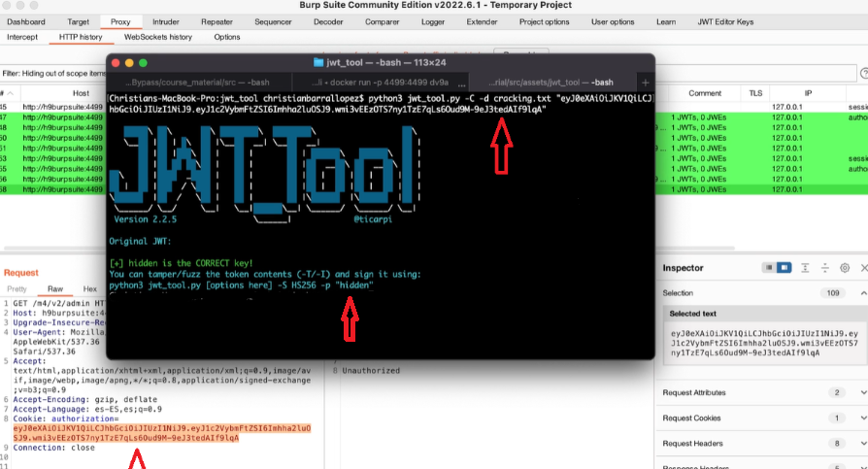
Task: Select the Hex request view tab
Action: click(x=89, y=289)
